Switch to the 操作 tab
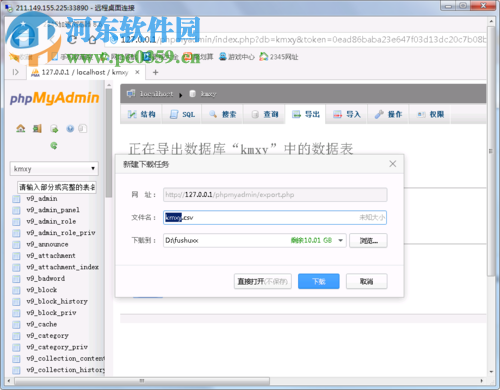Screen dimensions: 500x390 point(388,114)
